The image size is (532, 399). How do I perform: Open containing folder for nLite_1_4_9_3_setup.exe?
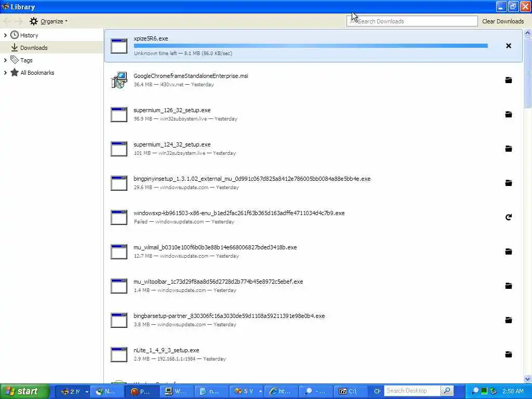point(508,354)
